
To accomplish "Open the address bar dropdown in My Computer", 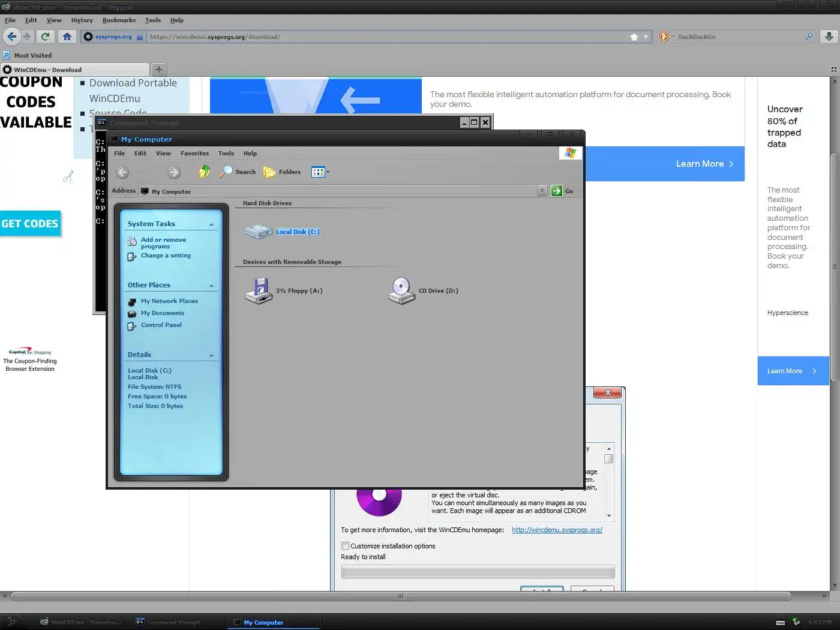I will coord(542,191).
